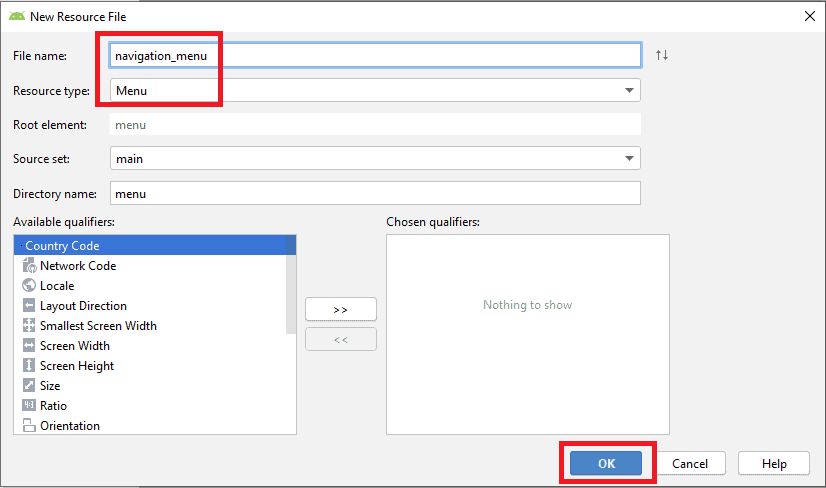
Task: Click the Network Code qualifier icon
Action: [29, 266]
